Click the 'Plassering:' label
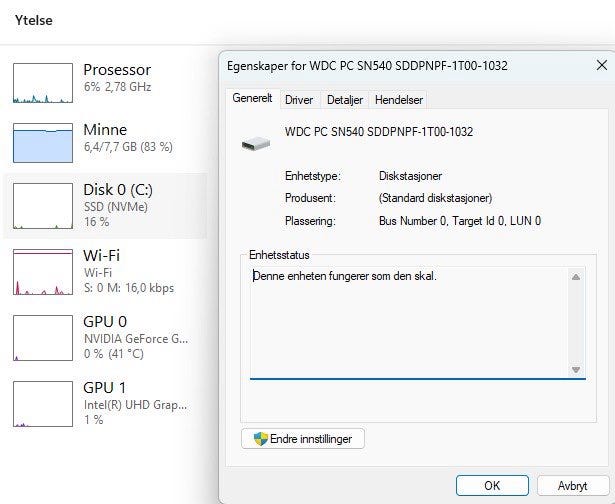The width and height of the screenshot is (615, 504). click(x=310, y=221)
